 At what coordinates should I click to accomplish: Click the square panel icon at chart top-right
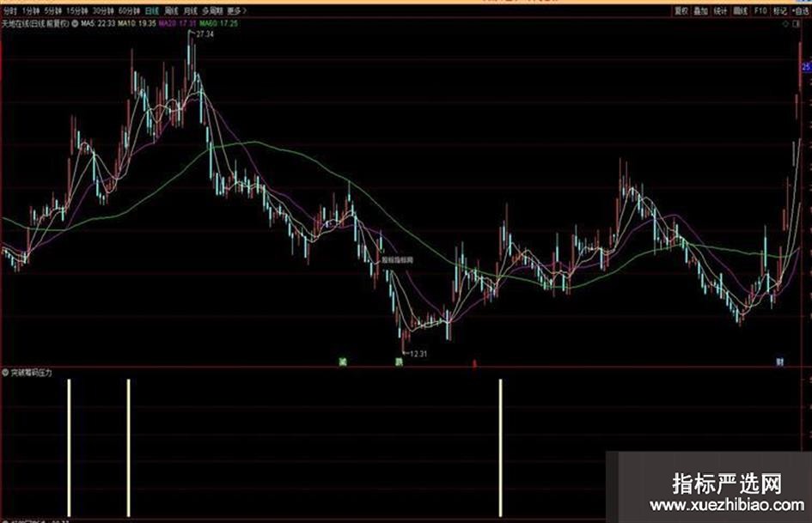tap(797, 24)
